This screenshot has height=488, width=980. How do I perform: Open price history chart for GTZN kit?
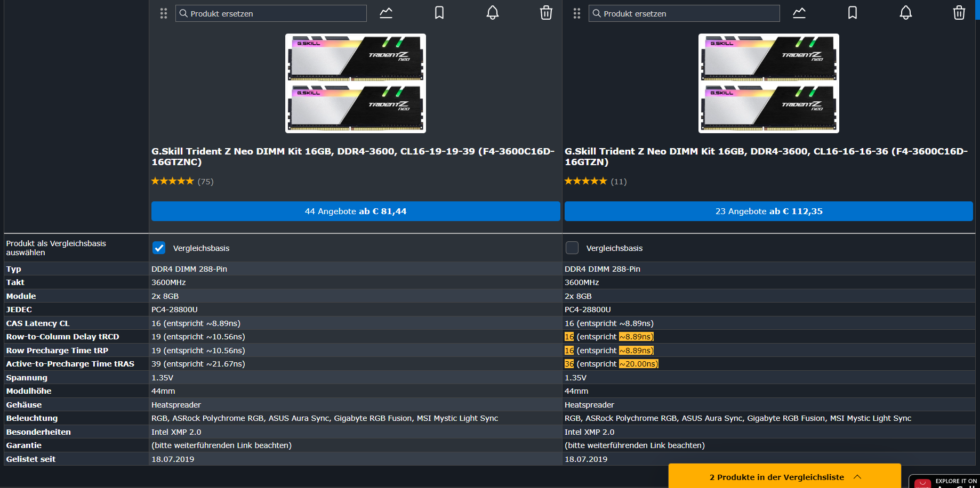pos(799,13)
